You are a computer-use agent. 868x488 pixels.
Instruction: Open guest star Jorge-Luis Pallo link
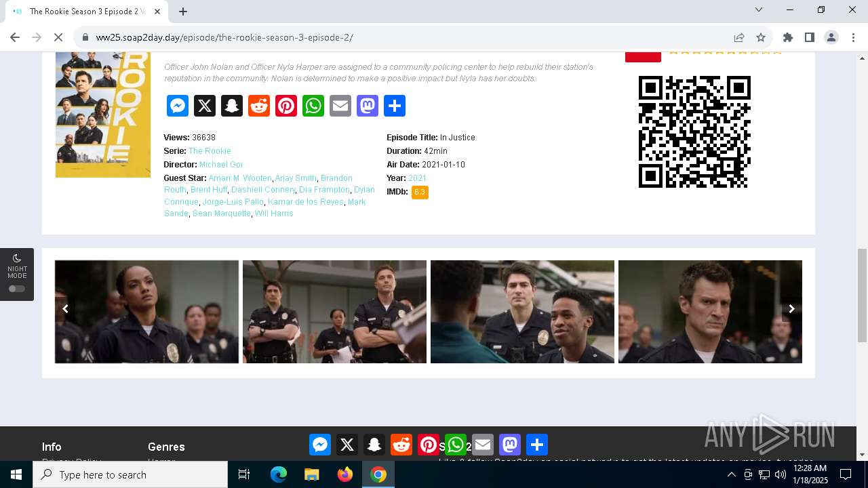(x=233, y=202)
